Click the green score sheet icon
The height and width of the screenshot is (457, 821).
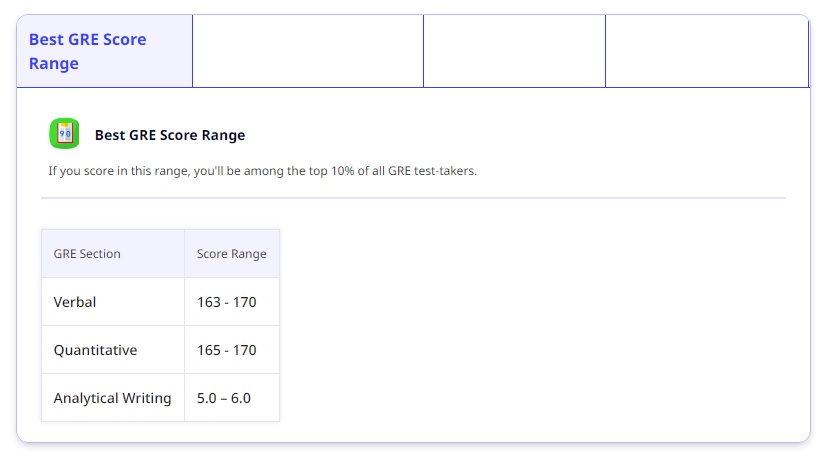pyautogui.click(x=64, y=133)
